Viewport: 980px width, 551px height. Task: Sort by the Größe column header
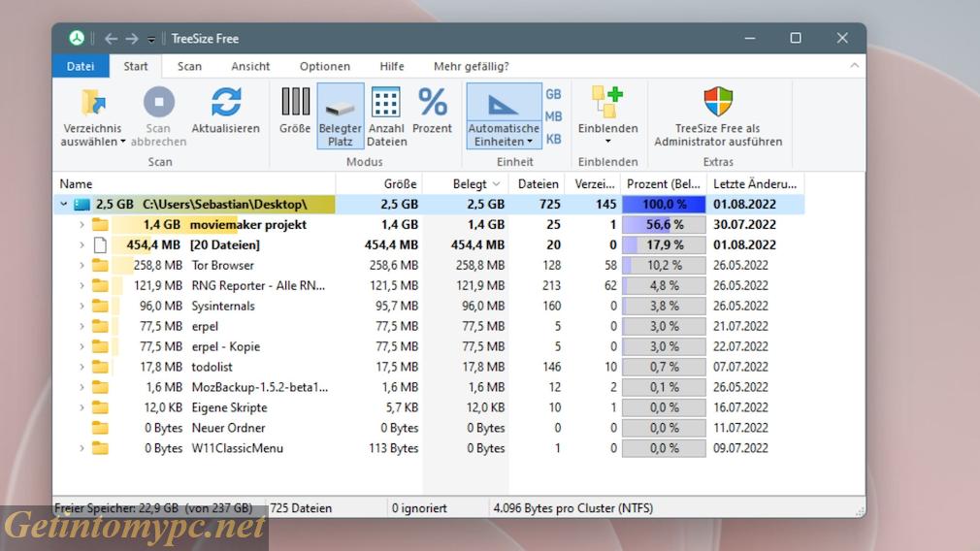379,183
